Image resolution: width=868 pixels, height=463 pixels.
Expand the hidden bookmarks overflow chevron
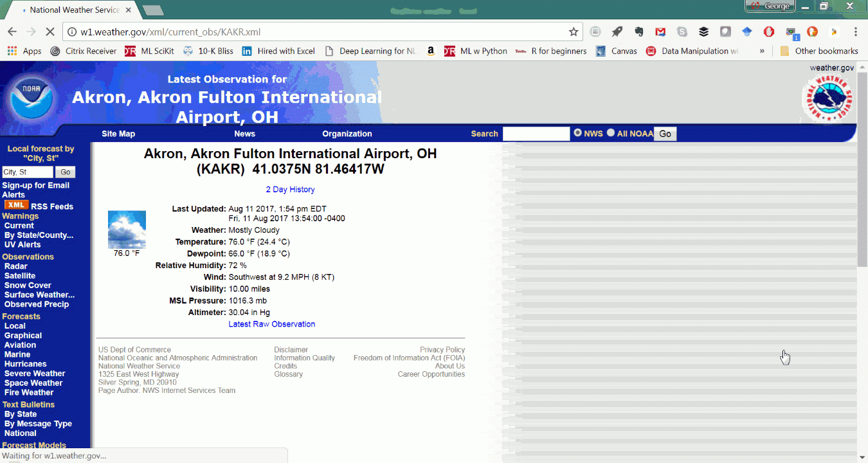[x=762, y=51]
